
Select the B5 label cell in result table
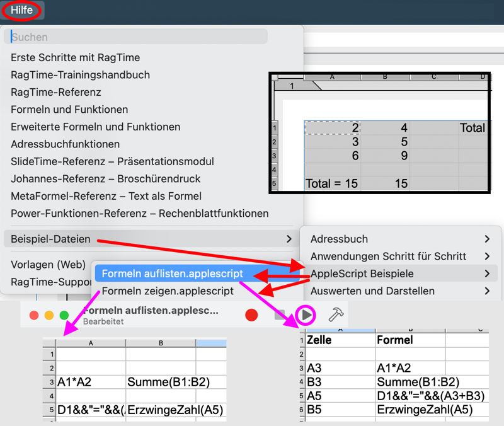[340, 410]
